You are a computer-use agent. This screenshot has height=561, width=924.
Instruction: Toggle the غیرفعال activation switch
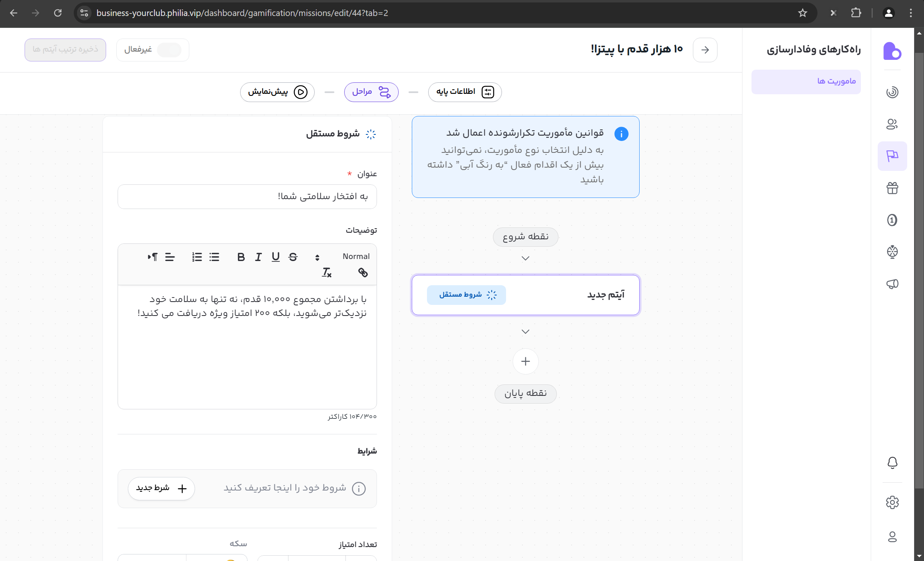pos(169,50)
